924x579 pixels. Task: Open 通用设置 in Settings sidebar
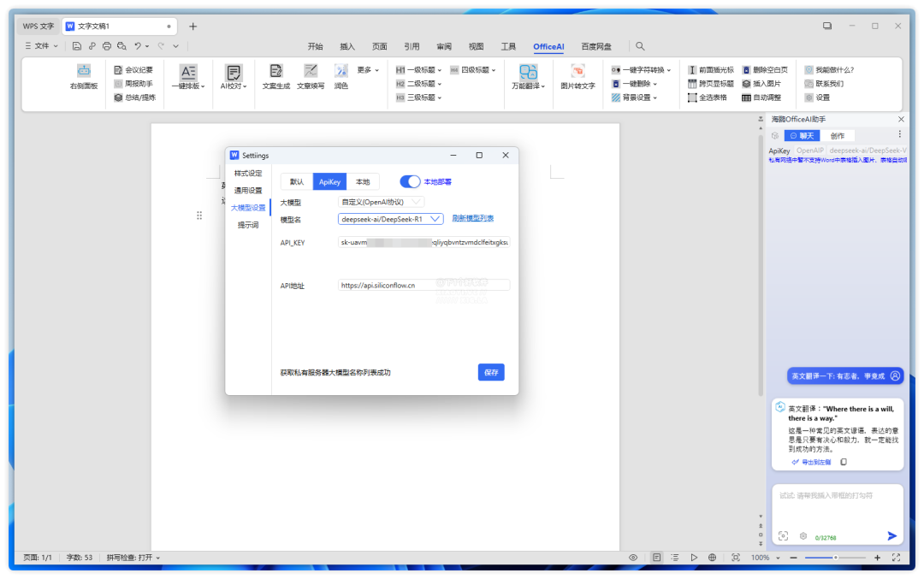click(247, 190)
